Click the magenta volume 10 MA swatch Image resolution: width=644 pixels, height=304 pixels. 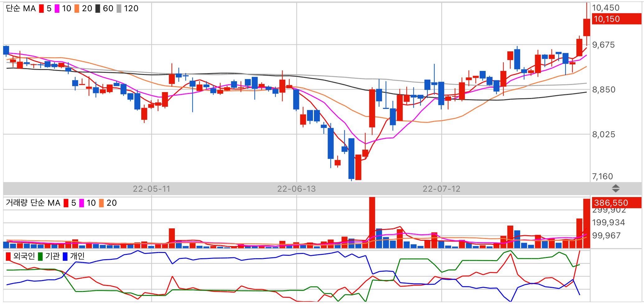point(82,203)
